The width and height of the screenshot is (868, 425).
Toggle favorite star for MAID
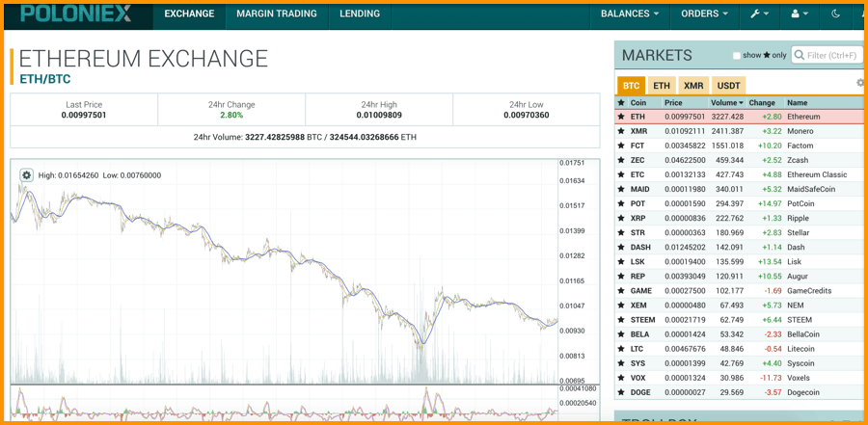tap(621, 189)
